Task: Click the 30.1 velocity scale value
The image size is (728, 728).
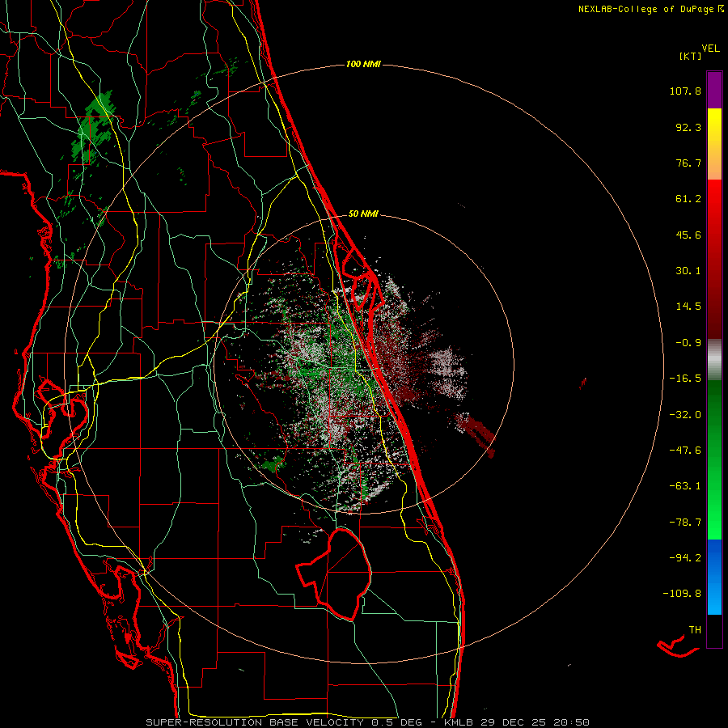Action: pos(688,271)
